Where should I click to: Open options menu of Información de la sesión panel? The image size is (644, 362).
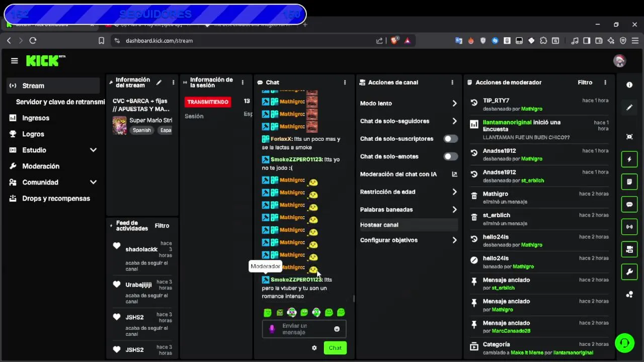click(243, 82)
